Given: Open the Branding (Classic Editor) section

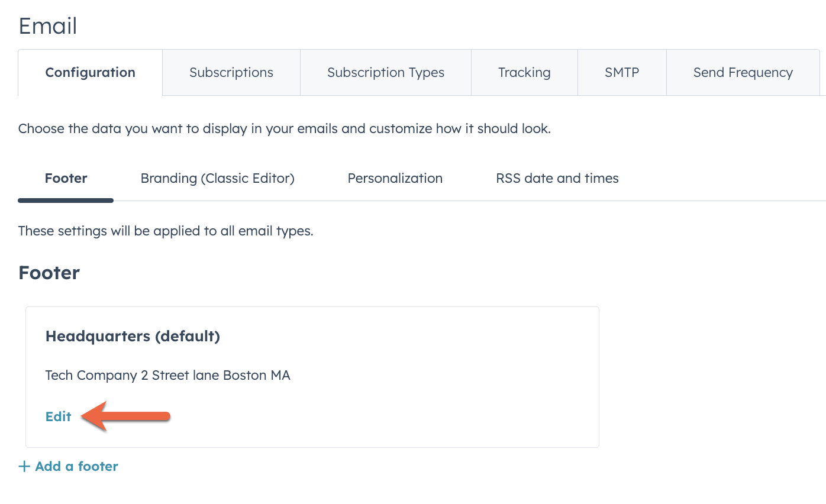Looking at the screenshot, I should tap(217, 178).
